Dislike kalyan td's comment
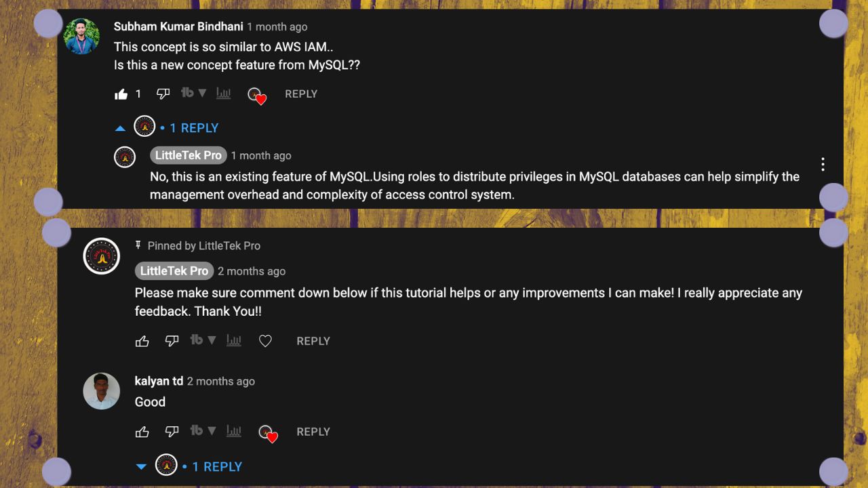This screenshot has height=488, width=868. coord(172,432)
